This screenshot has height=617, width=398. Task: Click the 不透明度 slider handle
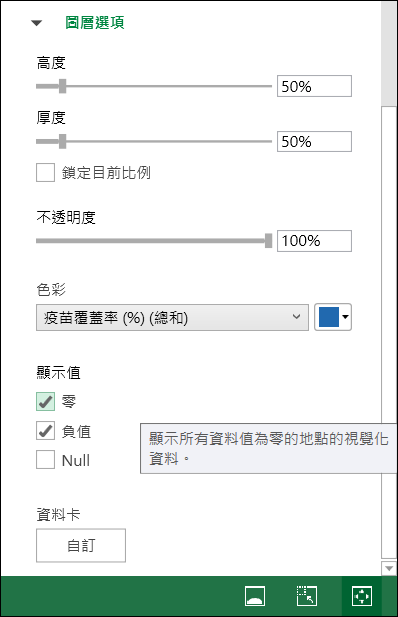[x=268, y=241]
